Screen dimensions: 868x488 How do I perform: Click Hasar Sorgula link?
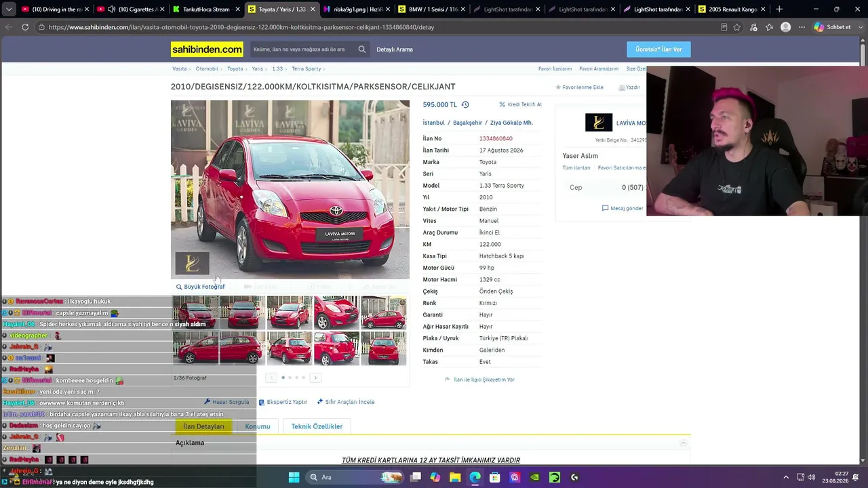[x=226, y=402]
